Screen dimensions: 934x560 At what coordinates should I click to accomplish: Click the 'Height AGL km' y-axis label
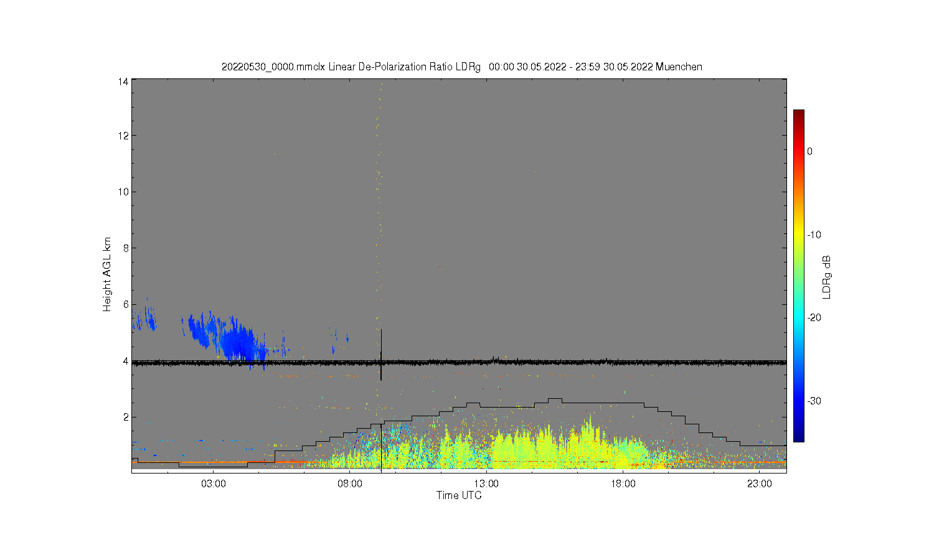point(107,274)
